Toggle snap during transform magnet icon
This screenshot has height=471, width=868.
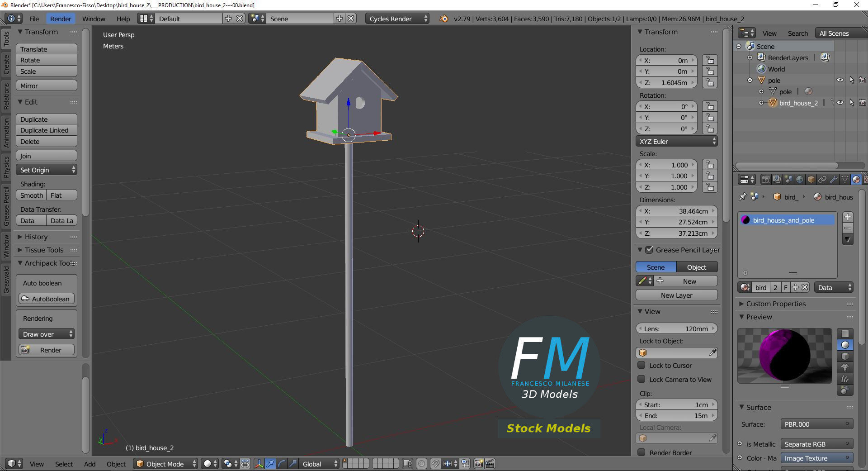click(x=435, y=464)
